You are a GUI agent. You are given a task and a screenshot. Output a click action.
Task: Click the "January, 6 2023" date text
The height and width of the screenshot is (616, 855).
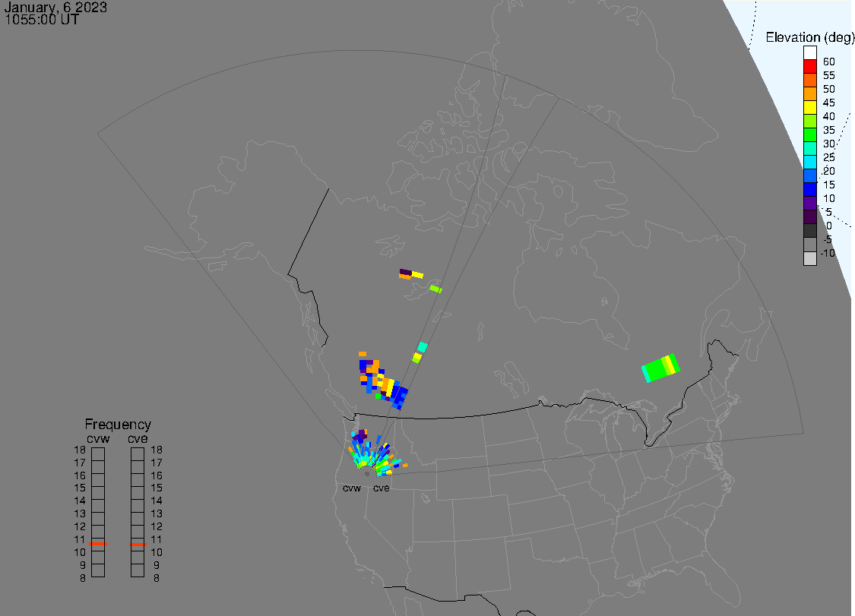pyautogui.click(x=56, y=8)
